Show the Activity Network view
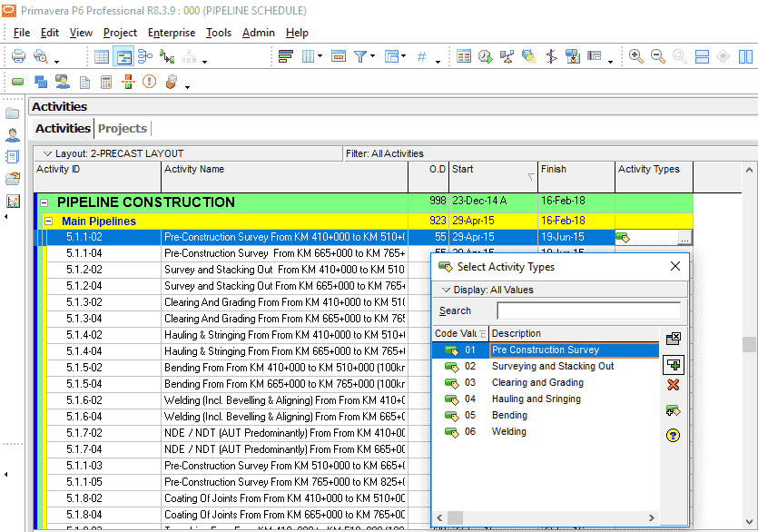The image size is (758, 532). pyautogui.click(x=145, y=56)
